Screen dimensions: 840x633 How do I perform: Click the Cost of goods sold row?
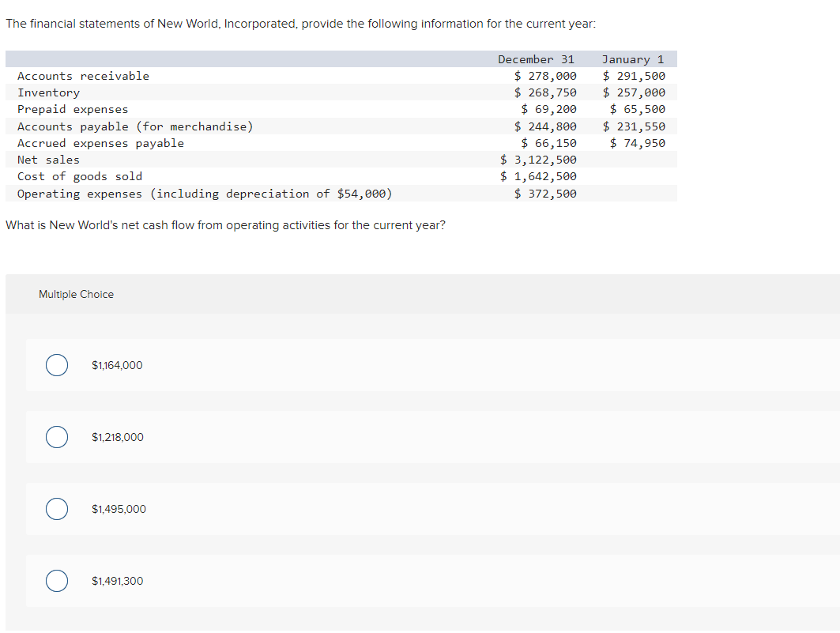(x=80, y=176)
